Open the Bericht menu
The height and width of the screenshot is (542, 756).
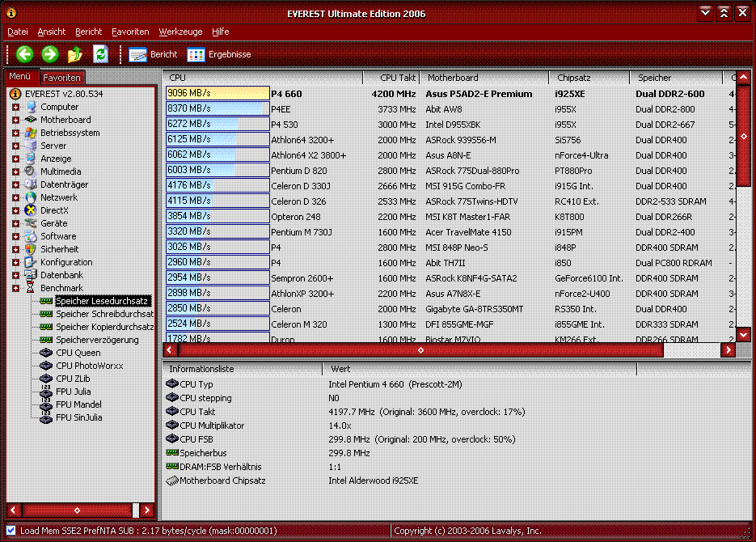point(88,32)
